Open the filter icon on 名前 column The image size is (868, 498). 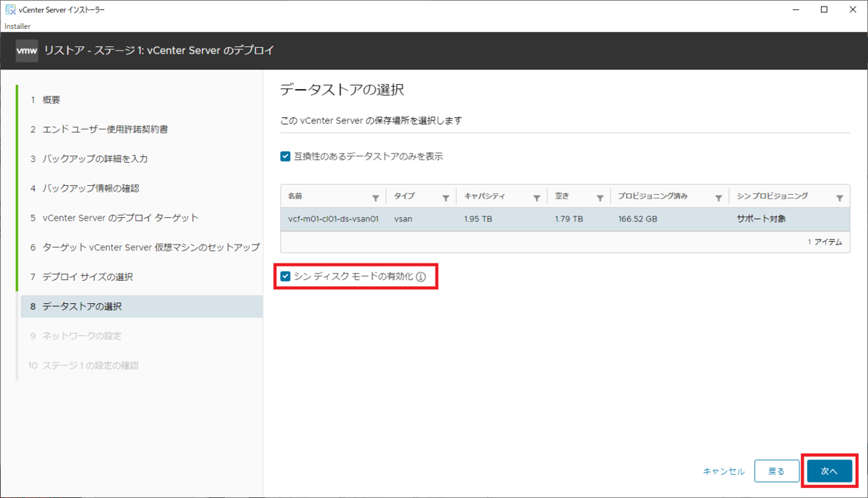pyautogui.click(x=375, y=198)
